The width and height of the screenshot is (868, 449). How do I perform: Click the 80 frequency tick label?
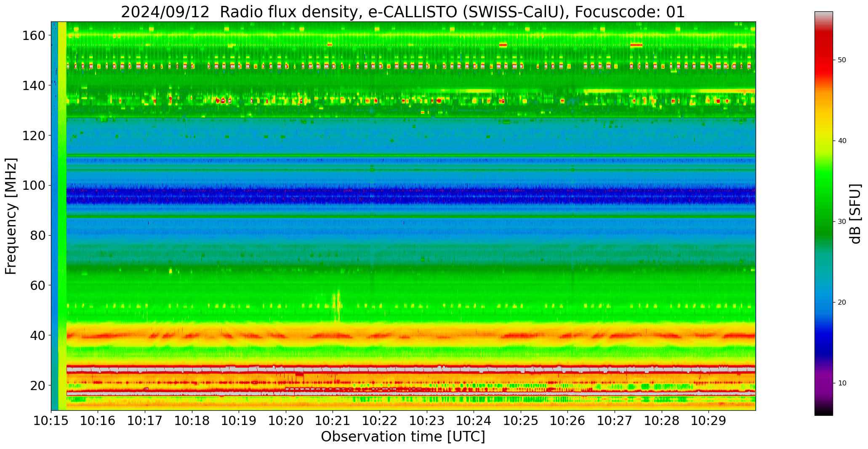38,236
